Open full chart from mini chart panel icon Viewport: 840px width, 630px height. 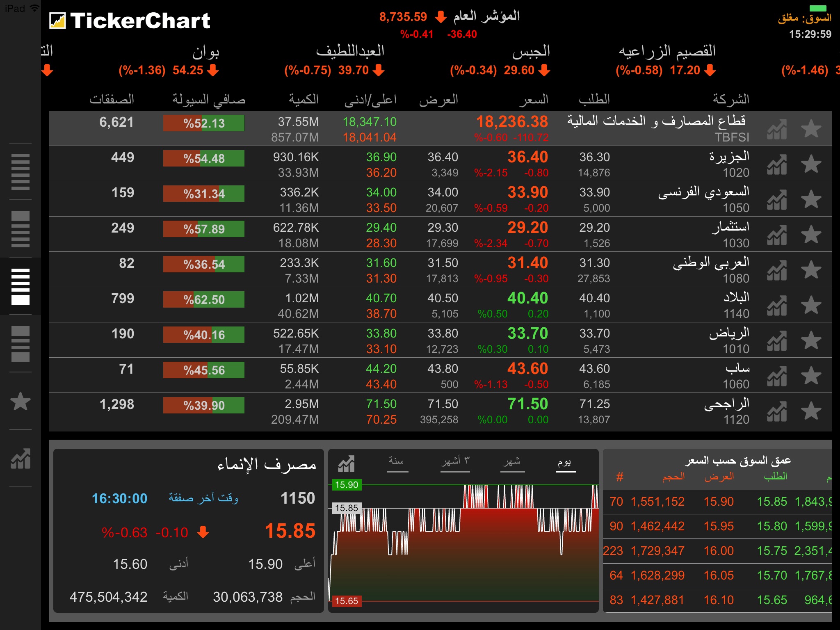click(346, 464)
